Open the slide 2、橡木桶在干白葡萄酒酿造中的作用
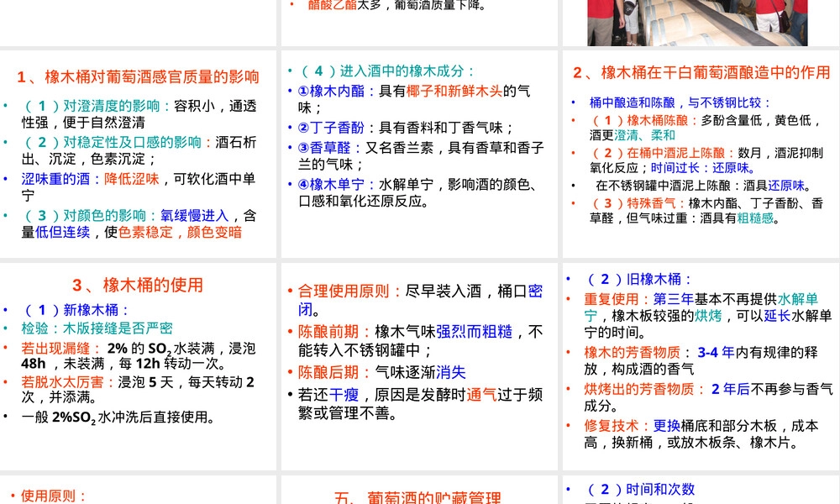This screenshot has height=504, width=840. pyautogui.click(x=701, y=154)
